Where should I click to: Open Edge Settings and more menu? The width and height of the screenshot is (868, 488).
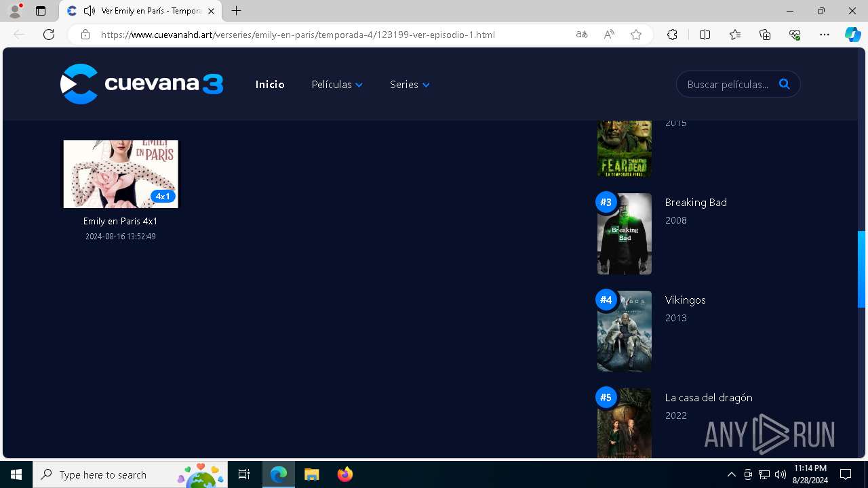click(x=825, y=35)
